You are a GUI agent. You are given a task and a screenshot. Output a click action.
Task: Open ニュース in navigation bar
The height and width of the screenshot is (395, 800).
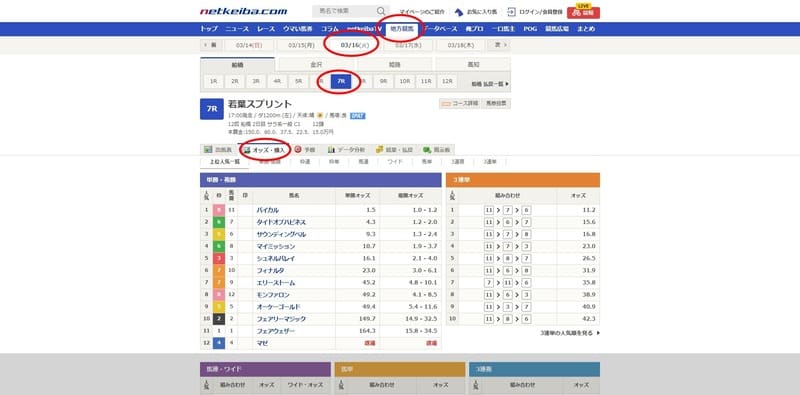237,29
